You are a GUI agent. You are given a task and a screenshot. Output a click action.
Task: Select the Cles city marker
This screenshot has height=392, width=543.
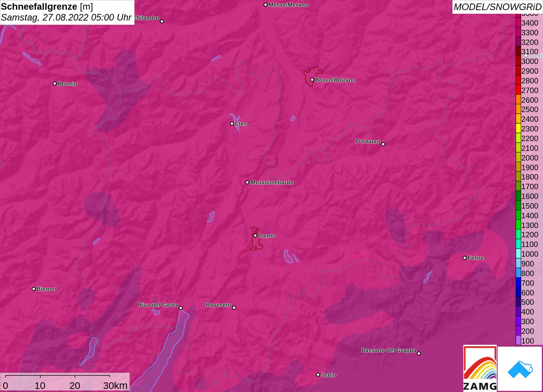click(232, 123)
